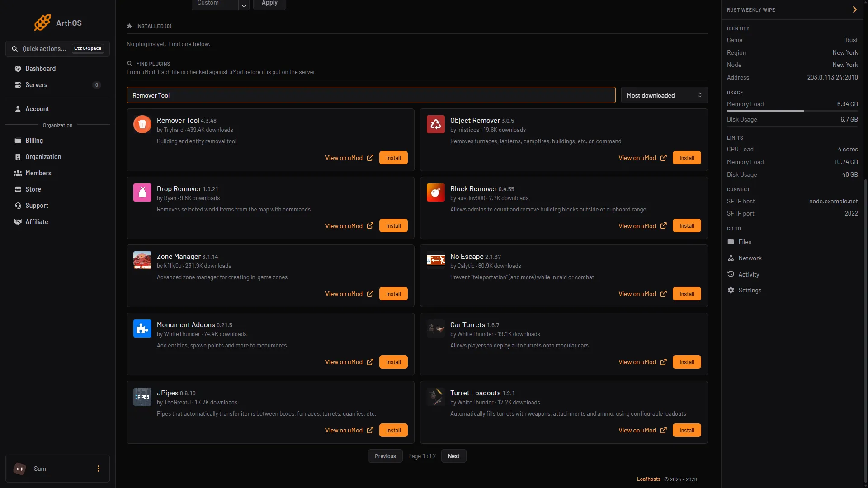Click the Drop Remover pink bag icon
The width and height of the screenshot is (868, 488).
coord(142,192)
